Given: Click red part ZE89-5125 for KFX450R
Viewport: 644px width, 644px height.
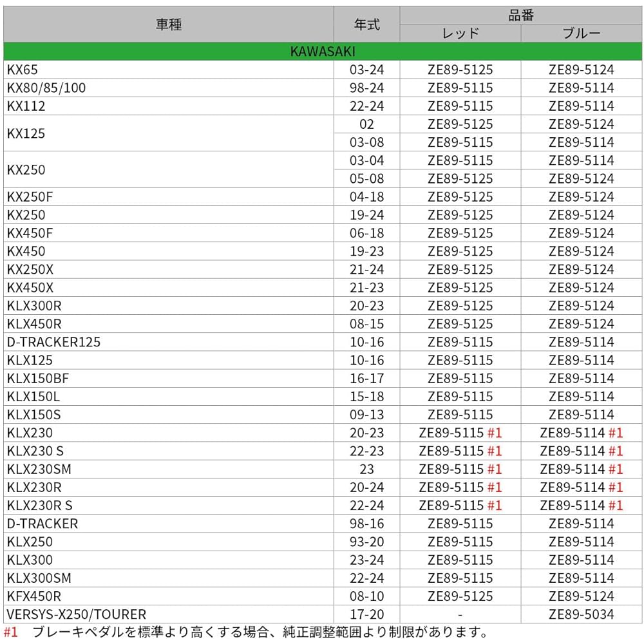Looking at the screenshot, I should pyautogui.click(x=460, y=596).
